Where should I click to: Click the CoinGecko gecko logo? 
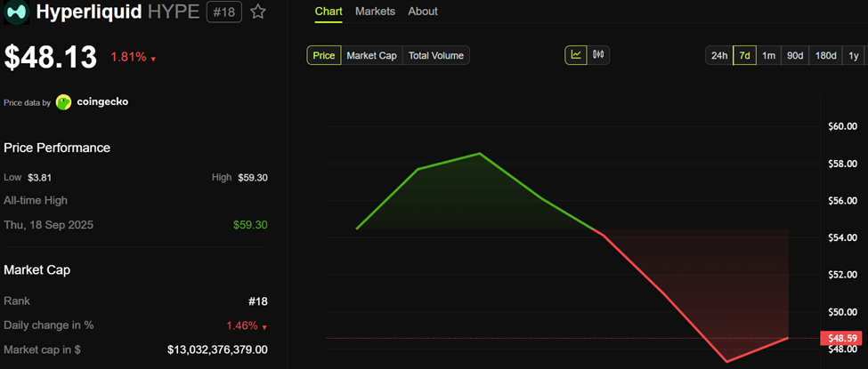click(x=64, y=102)
